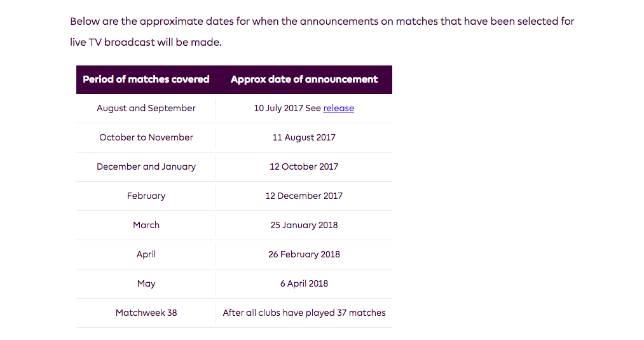
Task: Select the 'Matchweek 38' cell
Action: pyautogui.click(x=146, y=313)
